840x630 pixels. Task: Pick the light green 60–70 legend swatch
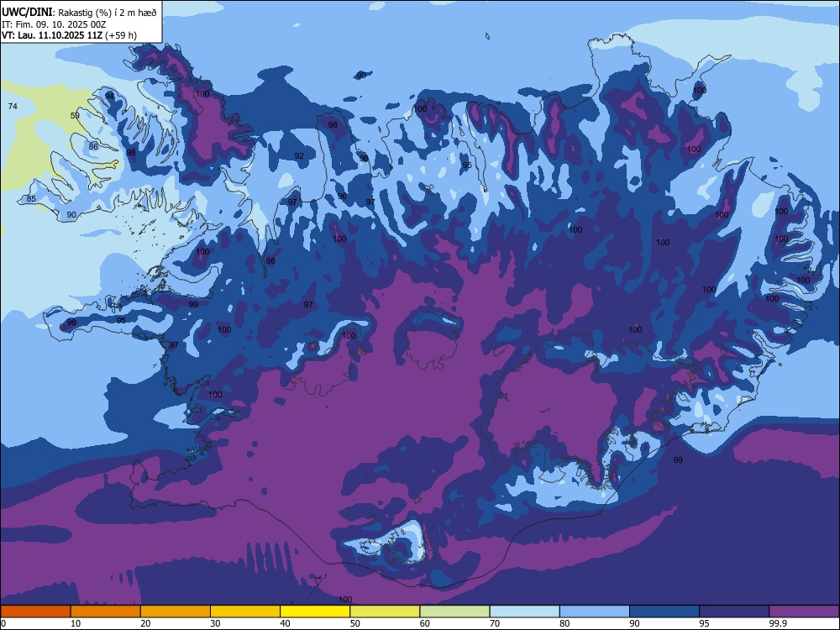tap(454, 612)
